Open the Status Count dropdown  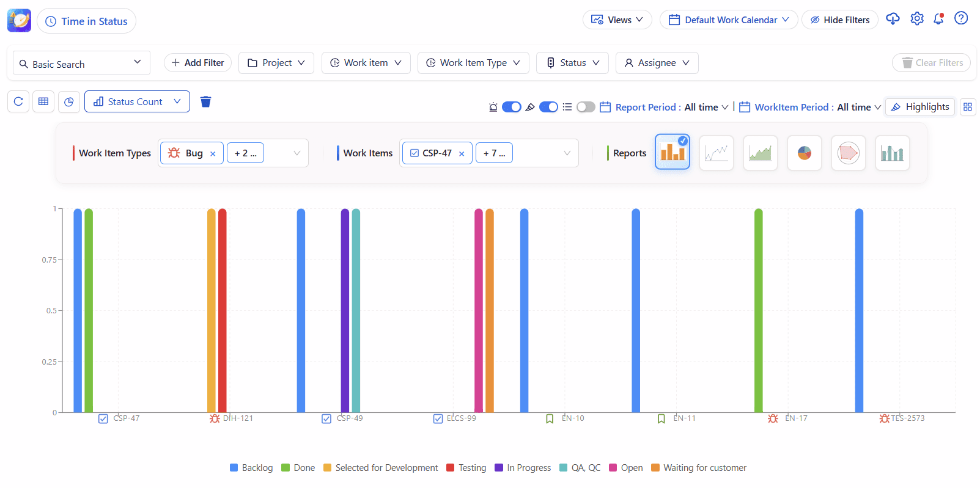pos(137,101)
